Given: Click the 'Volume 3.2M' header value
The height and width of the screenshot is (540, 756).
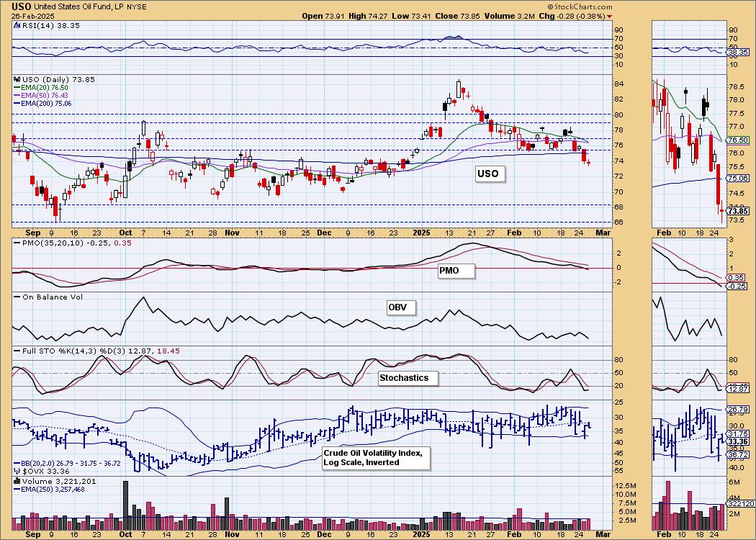Looking at the screenshot, I should click(510, 16).
